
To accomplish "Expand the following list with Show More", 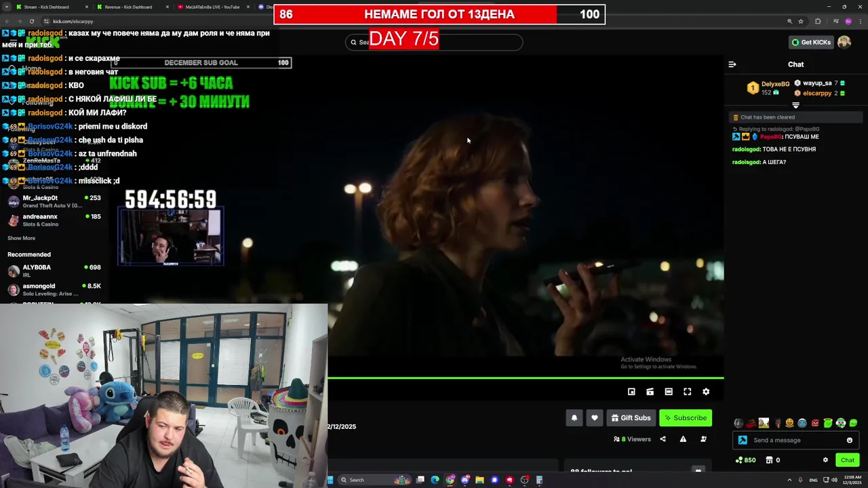I will (21, 238).
